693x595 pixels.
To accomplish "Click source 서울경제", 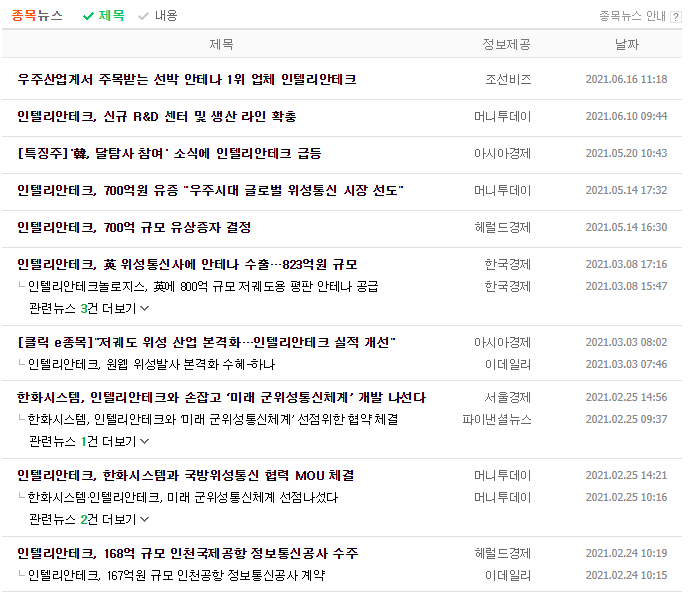I will click(x=508, y=397).
